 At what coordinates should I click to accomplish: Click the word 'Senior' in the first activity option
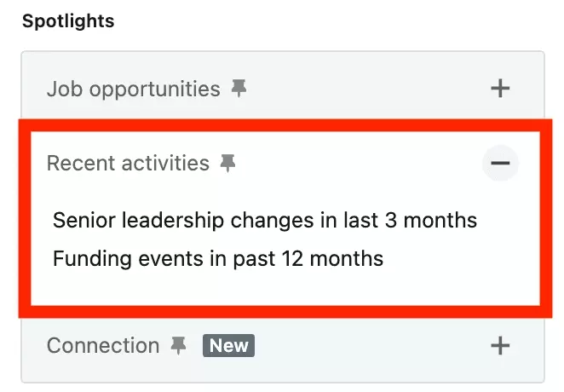click(83, 220)
